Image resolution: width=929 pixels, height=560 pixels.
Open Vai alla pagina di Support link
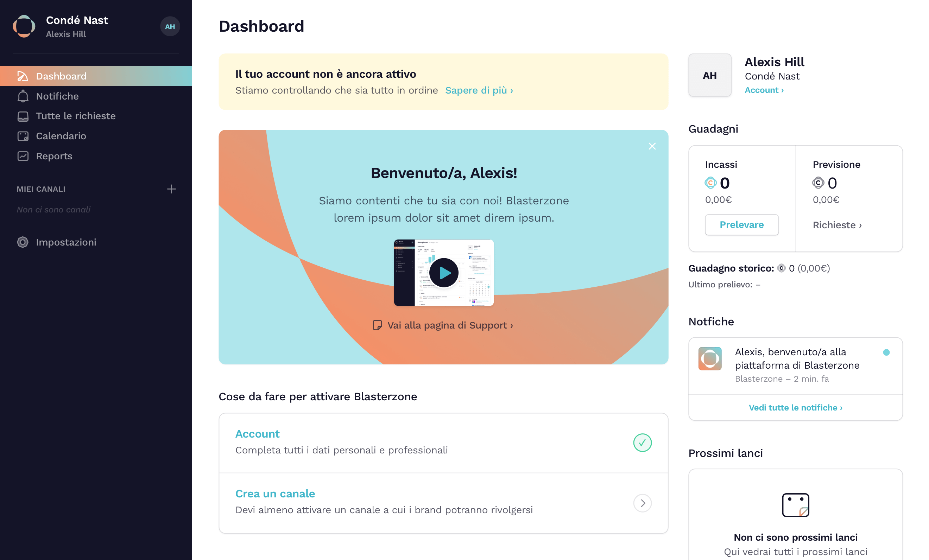point(449,325)
